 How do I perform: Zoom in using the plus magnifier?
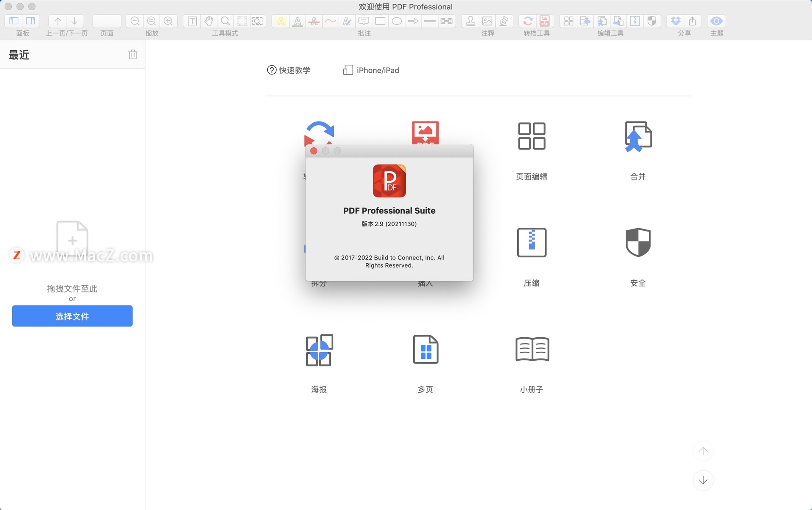point(168,21)
